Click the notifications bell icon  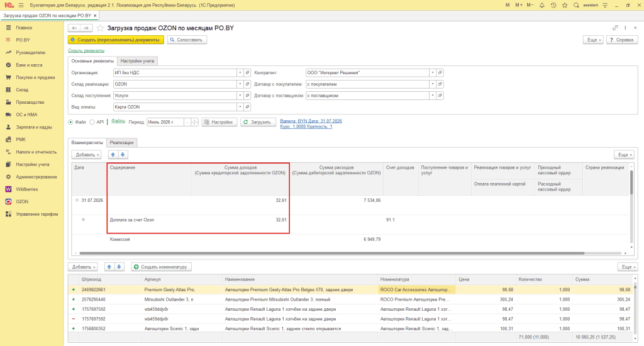point(541,5)
